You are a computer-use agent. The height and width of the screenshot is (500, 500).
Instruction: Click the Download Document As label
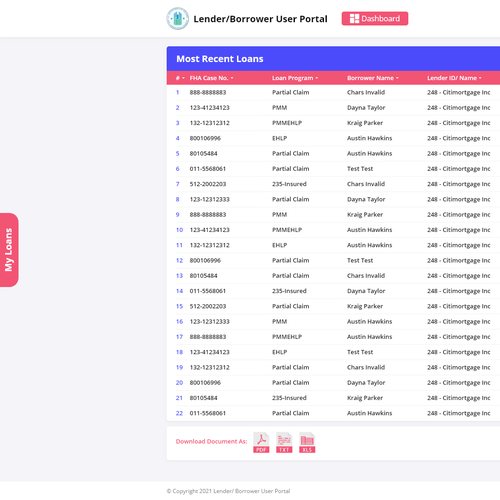212,441
